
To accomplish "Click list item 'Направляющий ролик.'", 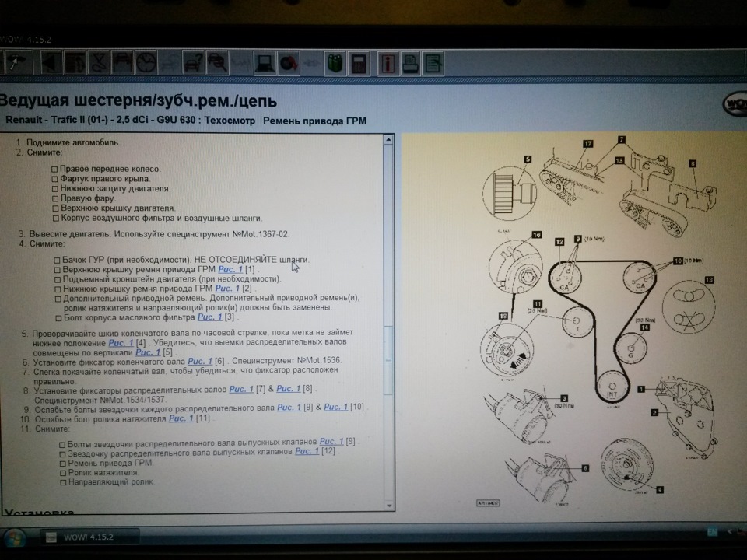I will coord(111,482).
